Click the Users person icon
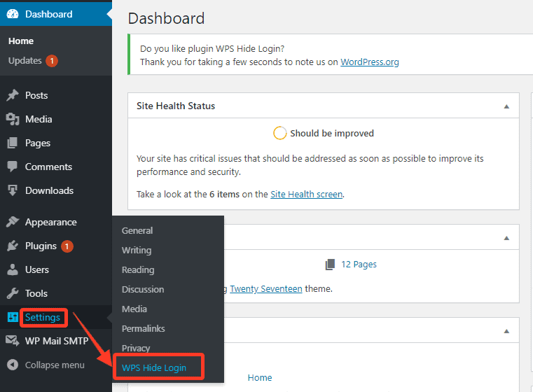533x392 pixels. [13, 269]
